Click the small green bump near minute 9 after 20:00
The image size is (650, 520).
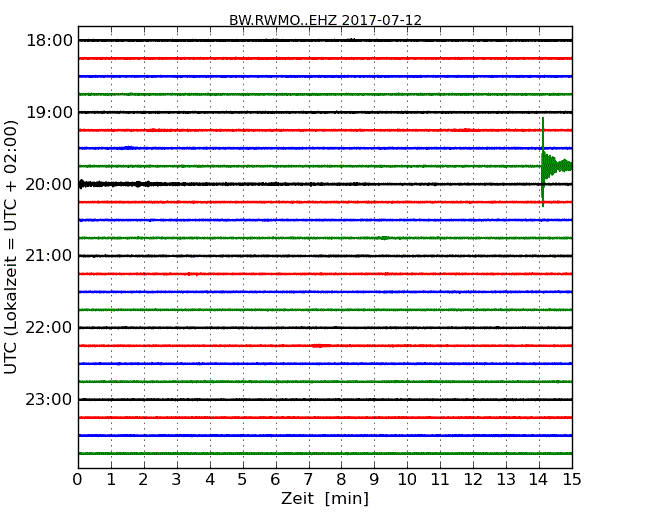[385, 238]
